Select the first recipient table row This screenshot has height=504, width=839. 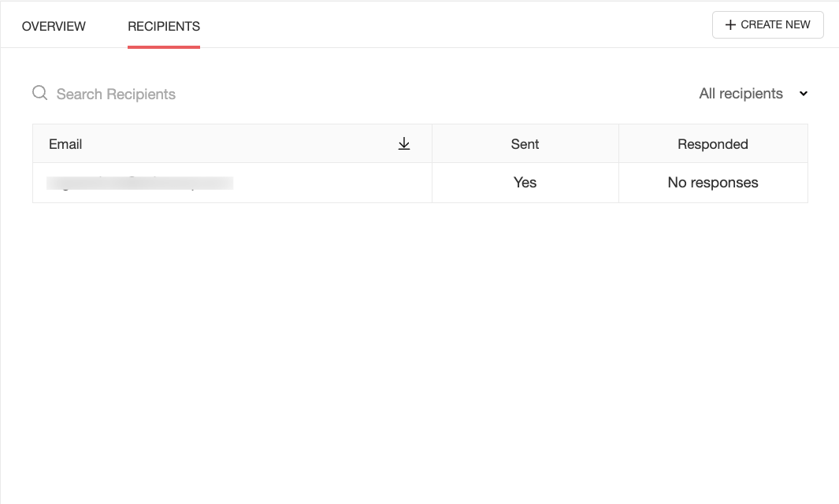(420, 183)
